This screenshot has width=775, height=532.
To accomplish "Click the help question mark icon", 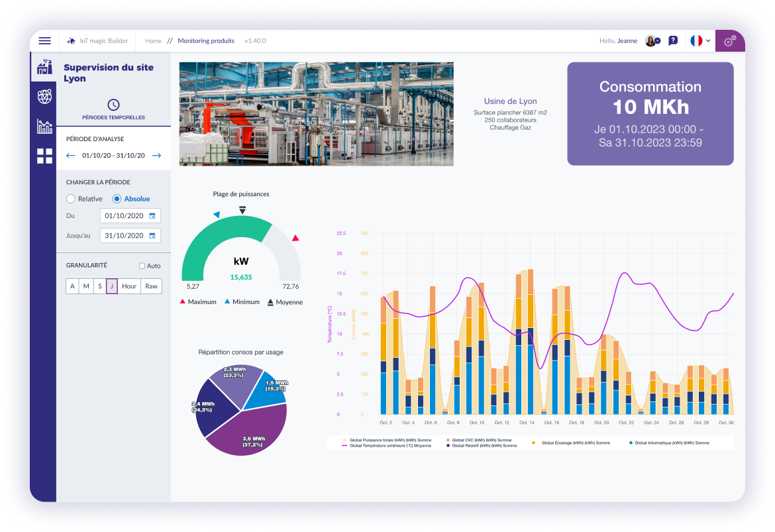I will click(673, 40).
